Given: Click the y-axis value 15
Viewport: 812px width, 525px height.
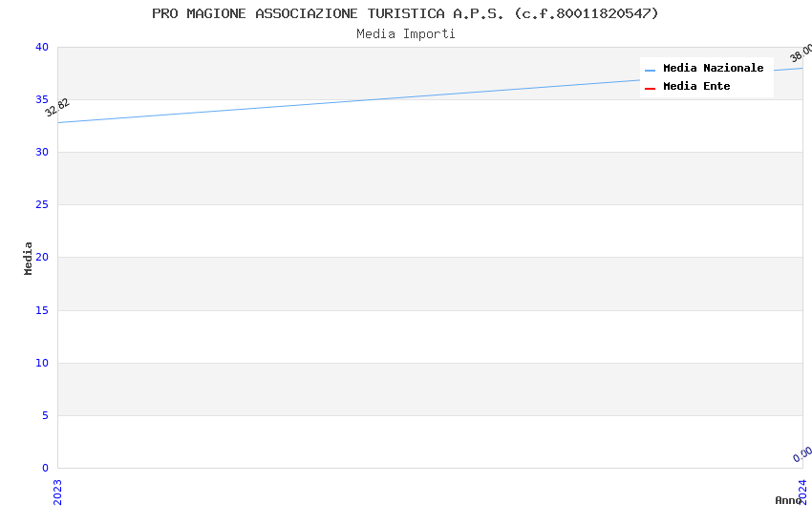Looking at the screenshot, I should (42, 310).
